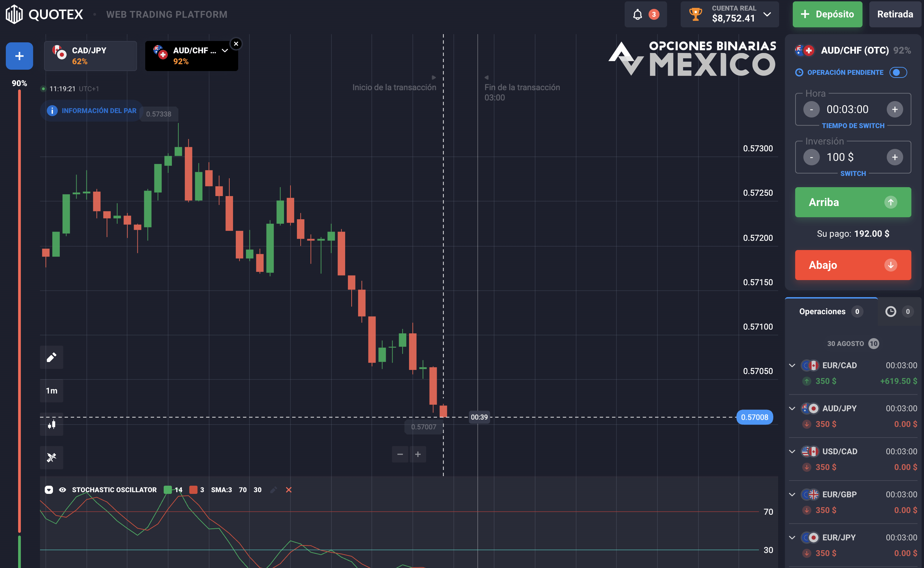Edit Stochastic Oscillator settings pencil
924x568 pixels.
pos(274,489)
